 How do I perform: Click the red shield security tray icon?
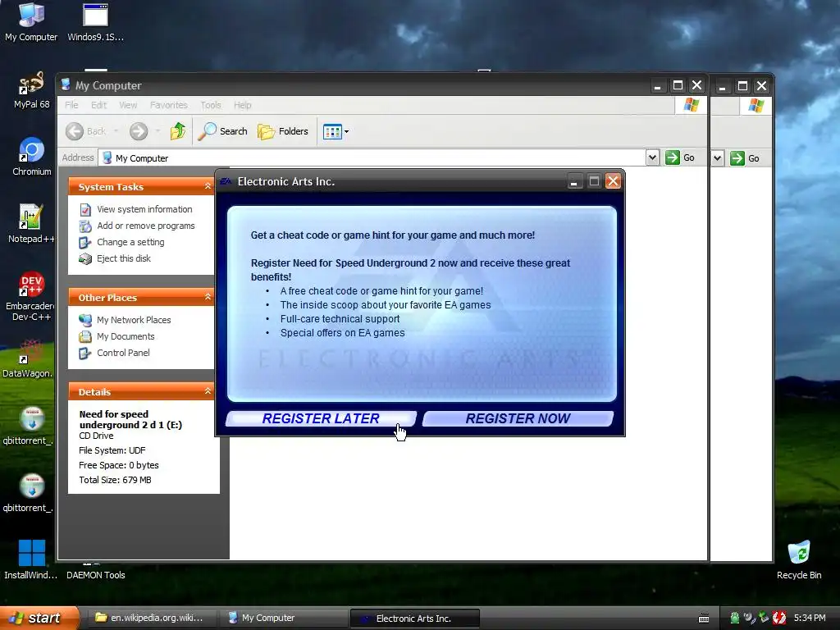click(x=779, y=619)
